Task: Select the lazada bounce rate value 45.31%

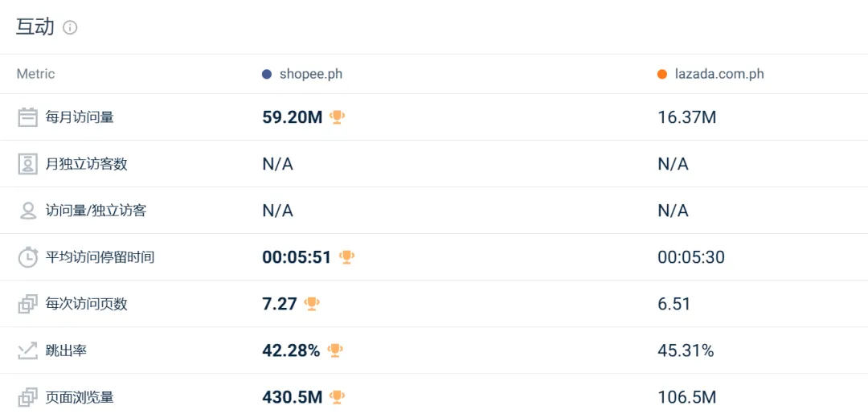Action: (x=686, y=350)
